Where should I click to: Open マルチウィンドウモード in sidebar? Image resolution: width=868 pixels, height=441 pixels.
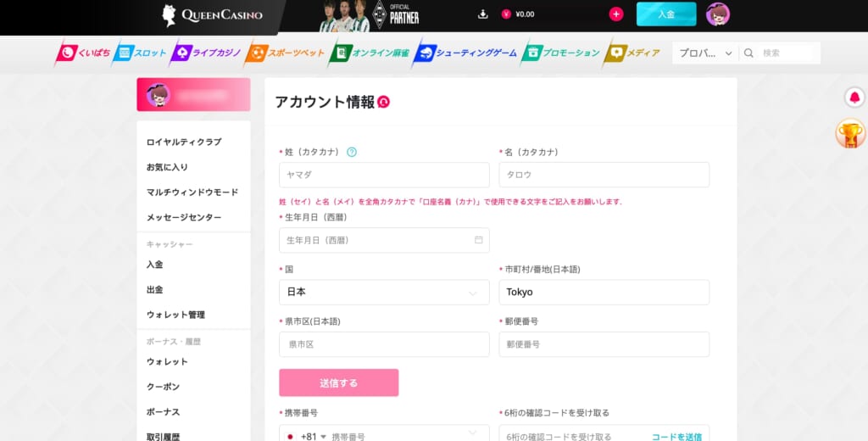point(194,193)
